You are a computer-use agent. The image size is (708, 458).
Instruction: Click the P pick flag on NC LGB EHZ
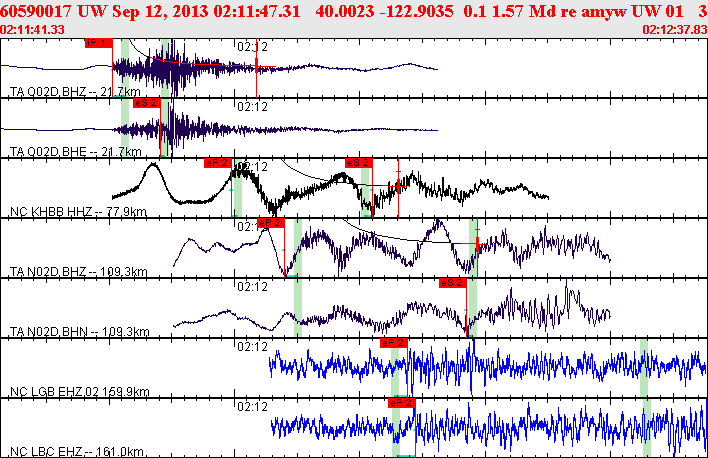(394, 342)
